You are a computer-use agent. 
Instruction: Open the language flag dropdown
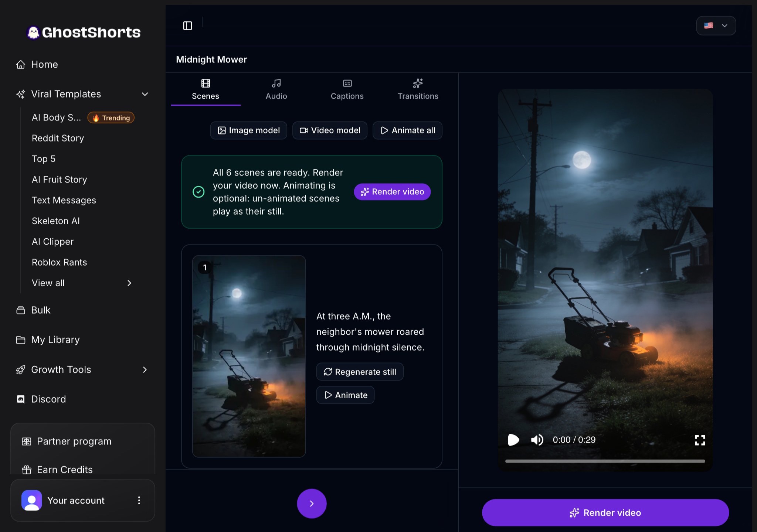point(716,25)
